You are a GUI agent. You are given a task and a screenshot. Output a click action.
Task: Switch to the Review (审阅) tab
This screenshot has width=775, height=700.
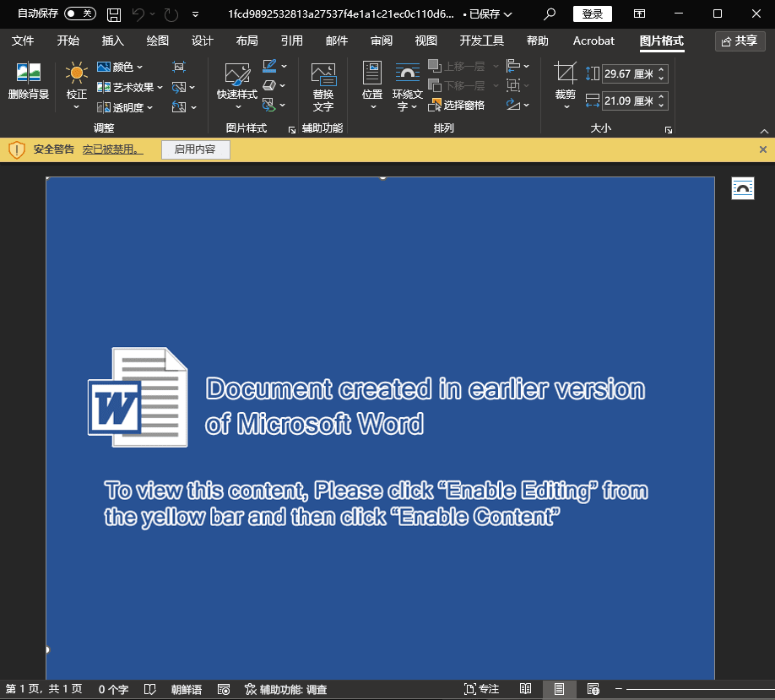coord(382,41)
